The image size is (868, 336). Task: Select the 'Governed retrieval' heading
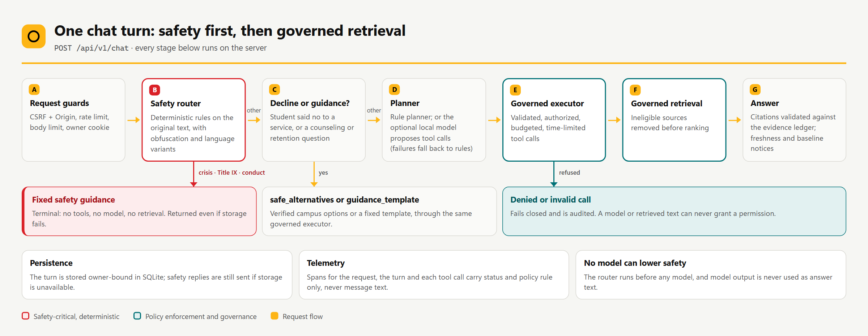tap(667, 103)
